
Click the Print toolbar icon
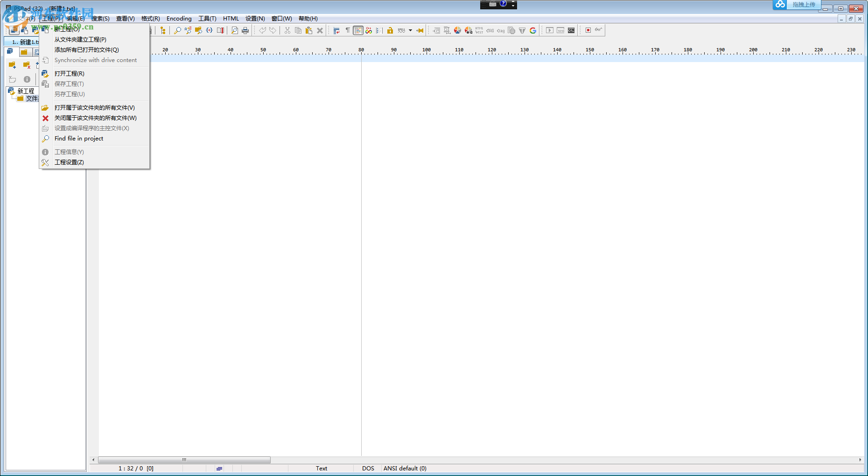pos(245,30)
